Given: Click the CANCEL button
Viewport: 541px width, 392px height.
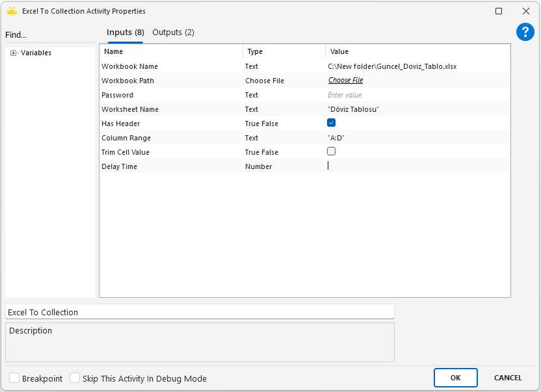Looking at the screenshot, I should coord(507,378).
